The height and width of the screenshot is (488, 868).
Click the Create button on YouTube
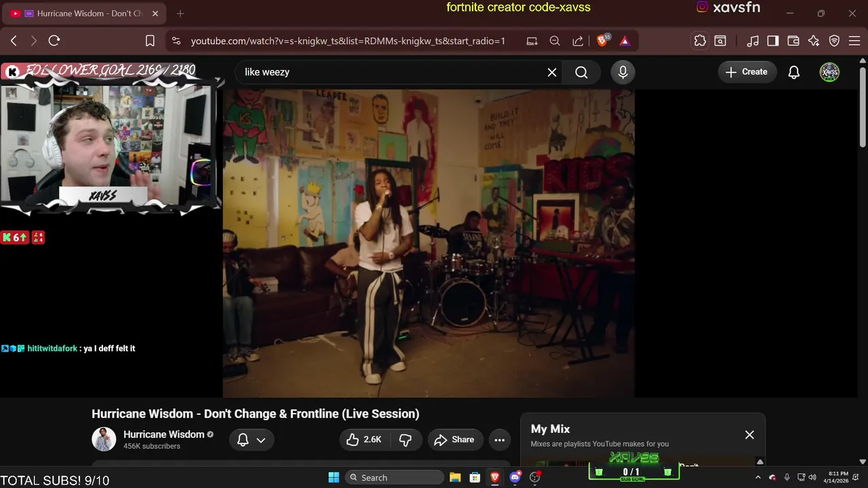[x=747, y=72]
